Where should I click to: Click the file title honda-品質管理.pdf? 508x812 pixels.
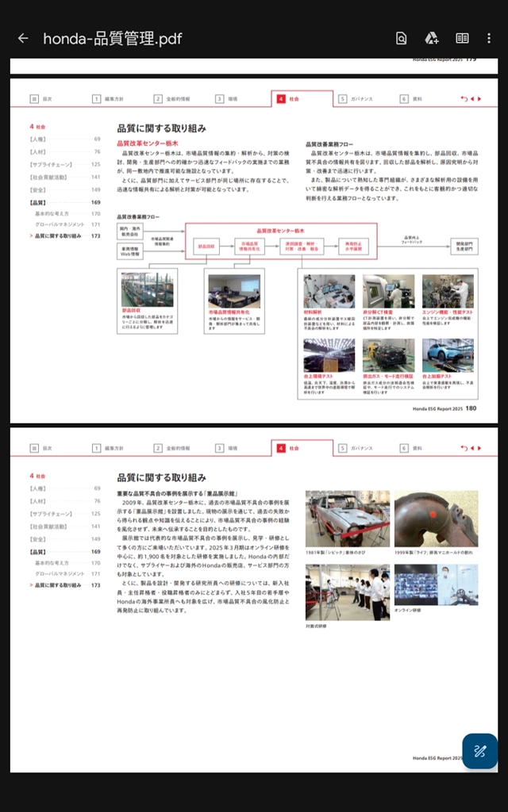click(x=113, y=38)
